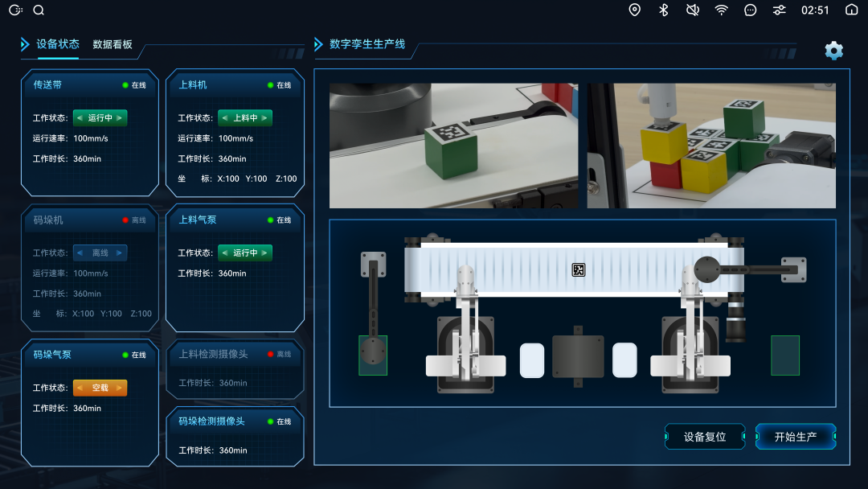Switch to 数据看板 tab
The image size is (868, 489).
[x=113, y=44]
